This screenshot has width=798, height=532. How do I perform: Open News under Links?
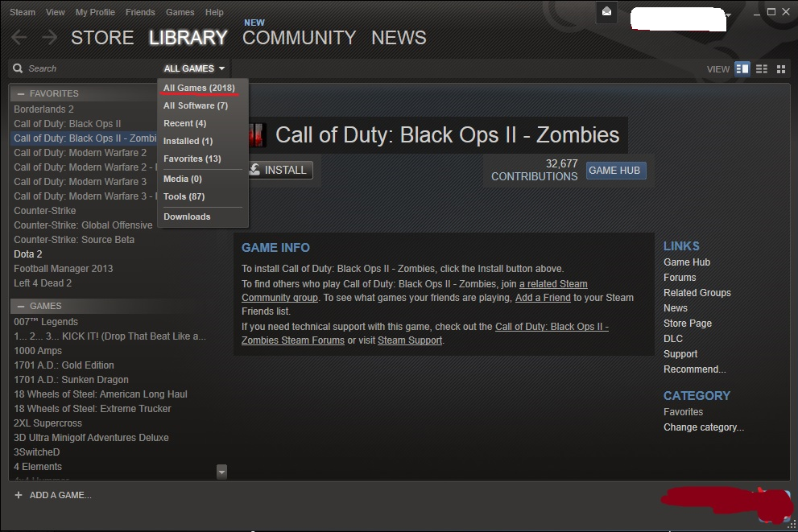676,307
